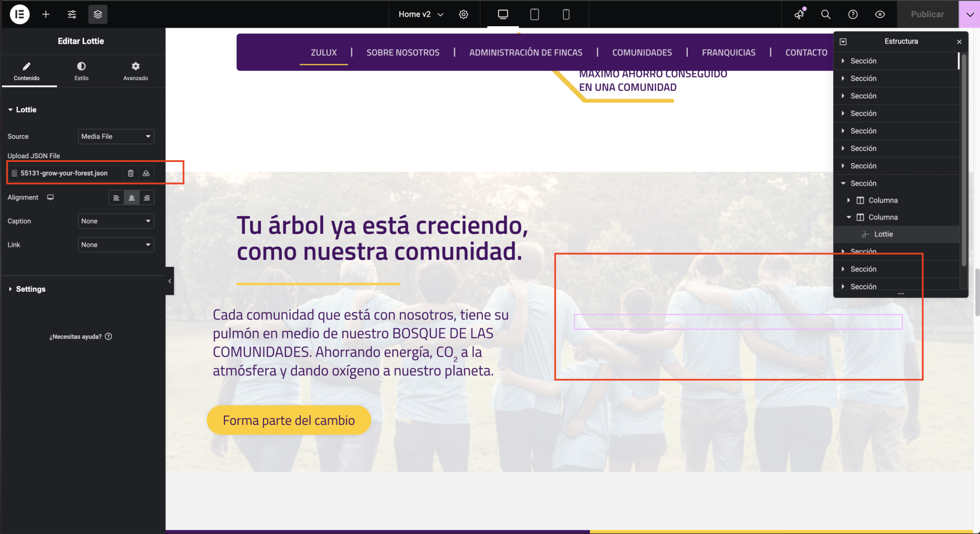Align Lottie to the right
Image resolution: width=980 pixels, height=534 pixels.
click(147, 198)
